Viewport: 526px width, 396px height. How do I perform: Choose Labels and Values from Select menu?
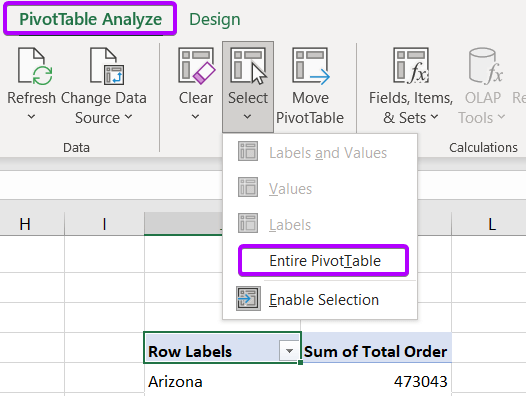tap(320, 153)
